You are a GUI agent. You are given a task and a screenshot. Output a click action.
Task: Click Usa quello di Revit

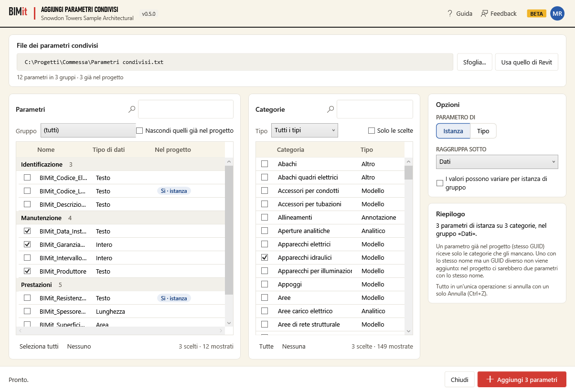tap(527, 62)
